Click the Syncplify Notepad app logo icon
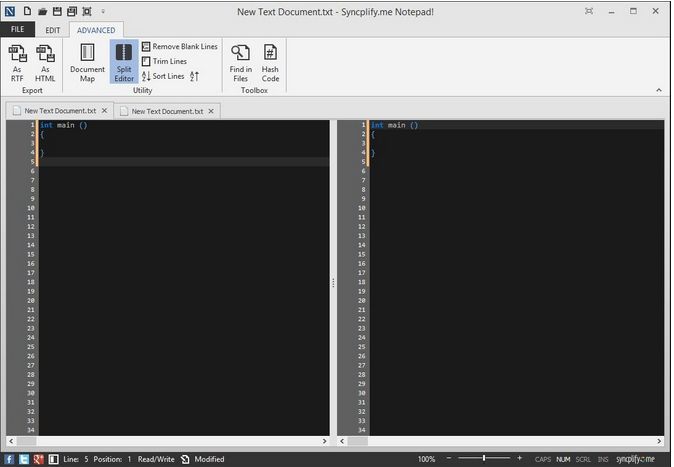 point(9,11)
